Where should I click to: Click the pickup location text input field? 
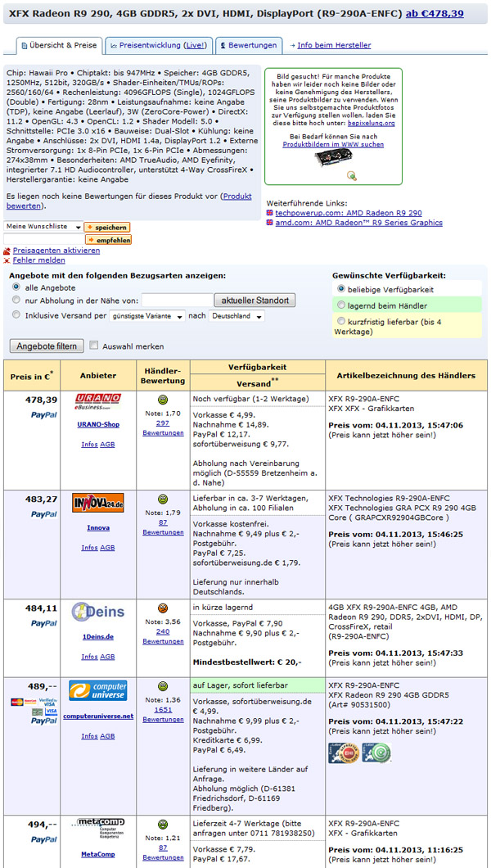click(x=176, y=301)
